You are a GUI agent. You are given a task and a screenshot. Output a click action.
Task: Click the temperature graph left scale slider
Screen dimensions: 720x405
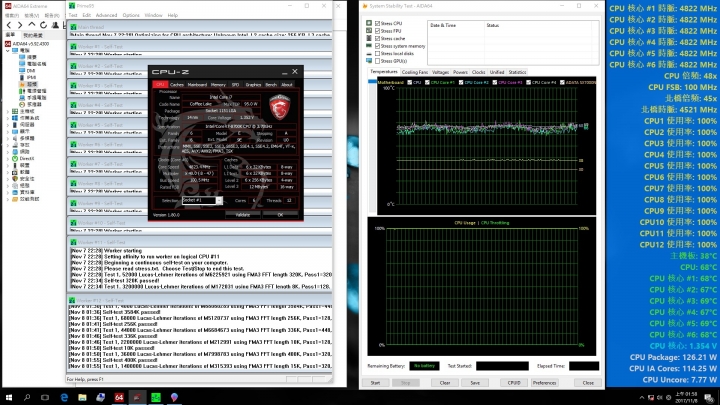coord(372,82)
